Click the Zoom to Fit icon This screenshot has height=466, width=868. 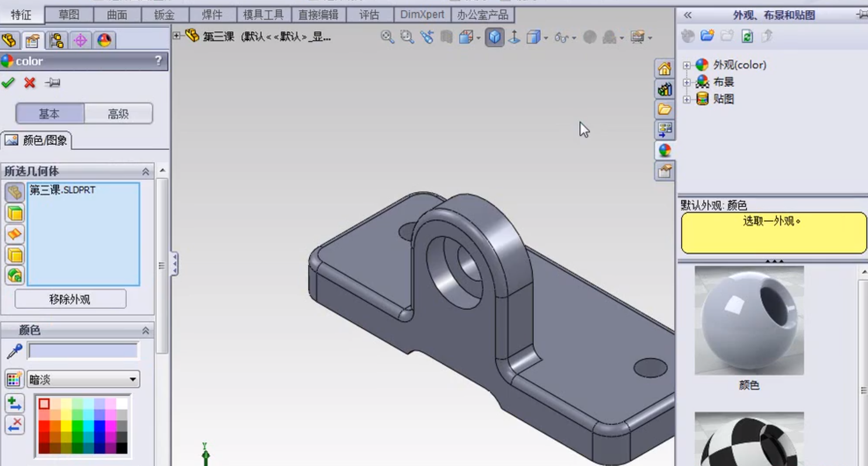pos(387,37)
